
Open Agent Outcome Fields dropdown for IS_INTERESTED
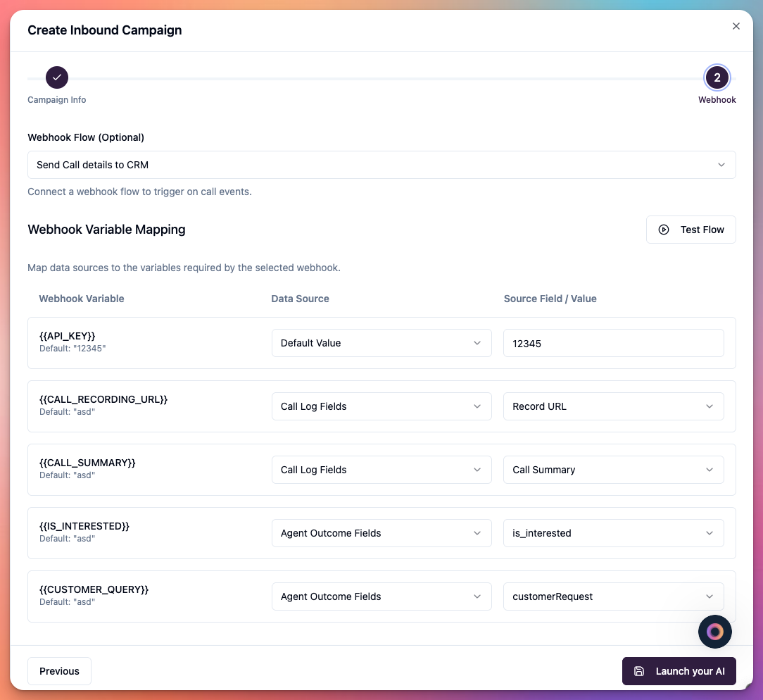[381, 533]
